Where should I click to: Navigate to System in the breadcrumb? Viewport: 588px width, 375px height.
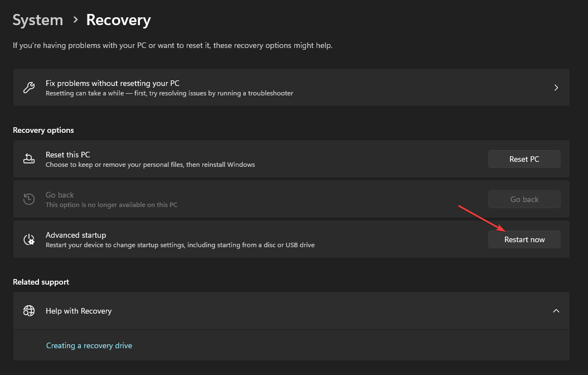click(38, 20)
